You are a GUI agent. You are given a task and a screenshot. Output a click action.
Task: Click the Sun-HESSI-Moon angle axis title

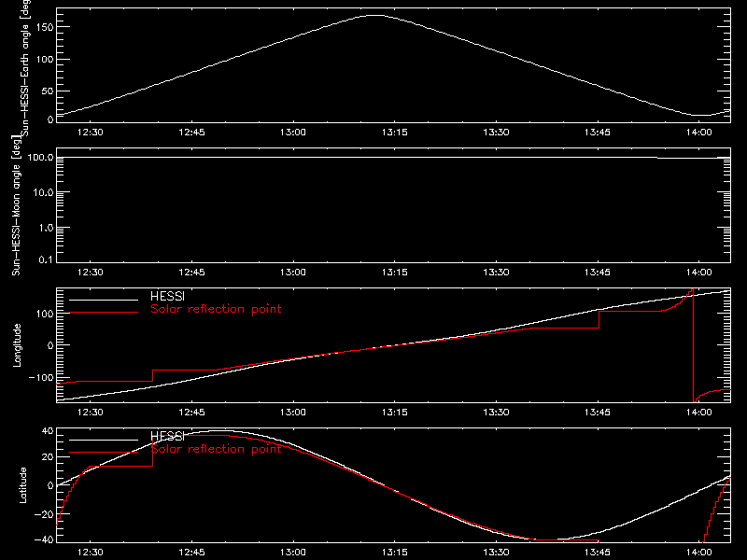[16, 205]
